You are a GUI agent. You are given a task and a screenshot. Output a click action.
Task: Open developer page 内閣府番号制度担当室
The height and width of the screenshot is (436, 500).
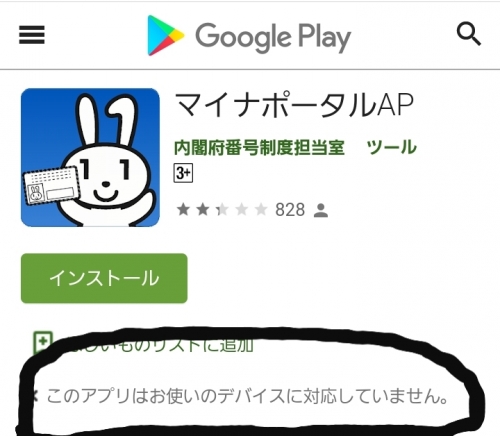click(259, 147)
